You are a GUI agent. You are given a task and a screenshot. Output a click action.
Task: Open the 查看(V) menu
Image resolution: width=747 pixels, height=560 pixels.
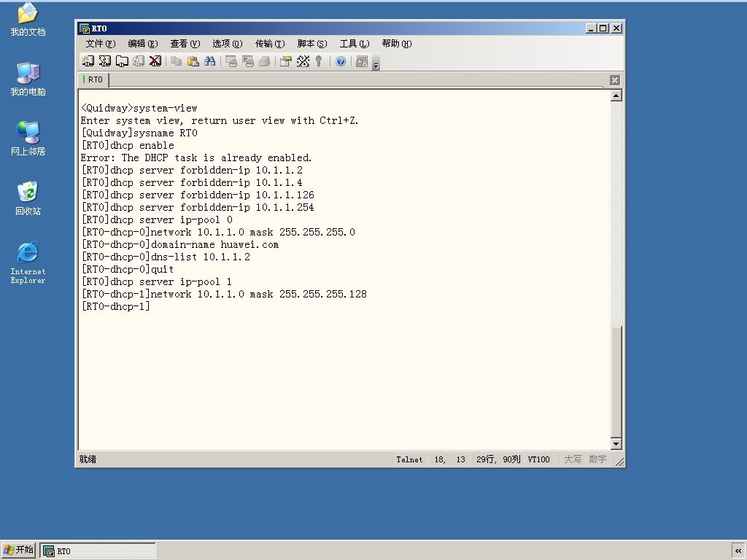click(185, 44)
